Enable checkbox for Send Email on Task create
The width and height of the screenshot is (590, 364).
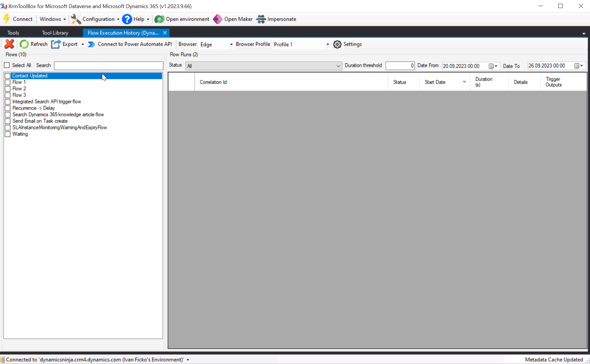(x=7, y=121)
